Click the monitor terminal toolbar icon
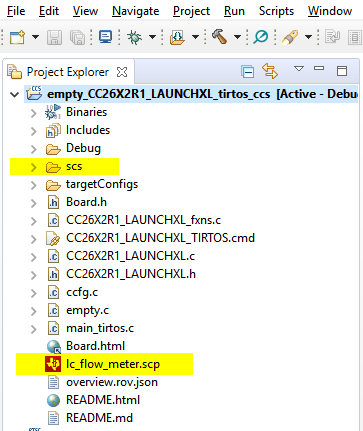 105,37
